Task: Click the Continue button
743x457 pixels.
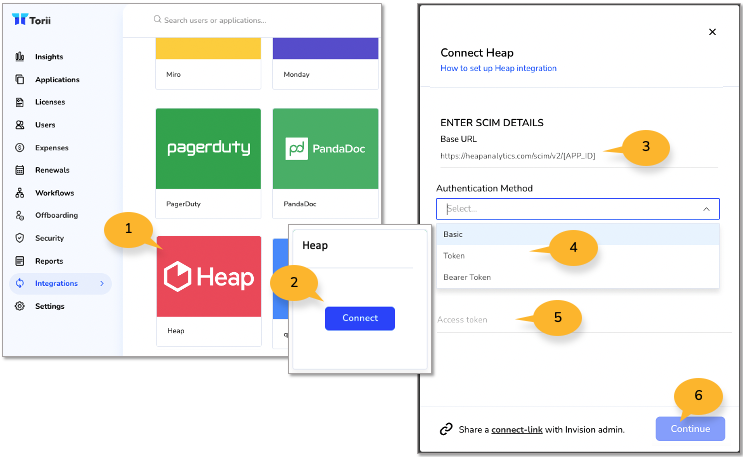Action: 690,429
